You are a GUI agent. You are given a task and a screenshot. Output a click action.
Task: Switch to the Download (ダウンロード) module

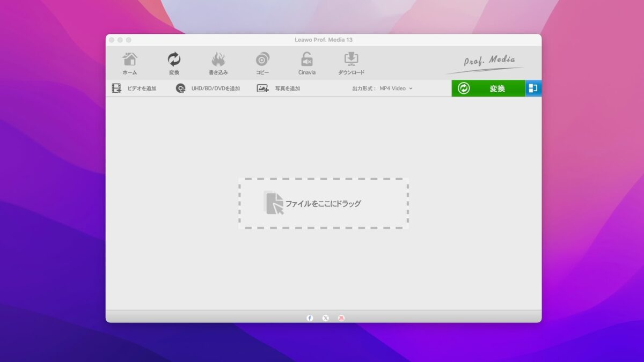tap(351, 63)
